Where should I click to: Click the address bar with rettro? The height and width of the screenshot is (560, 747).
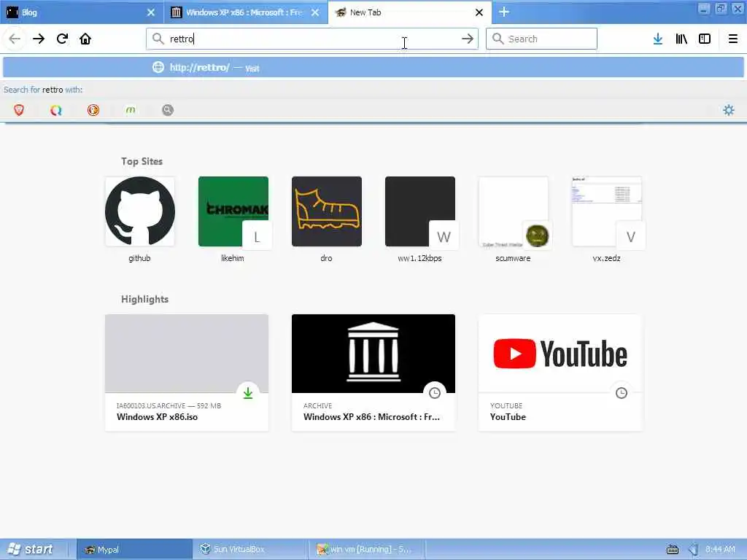(x=312, y=39)
